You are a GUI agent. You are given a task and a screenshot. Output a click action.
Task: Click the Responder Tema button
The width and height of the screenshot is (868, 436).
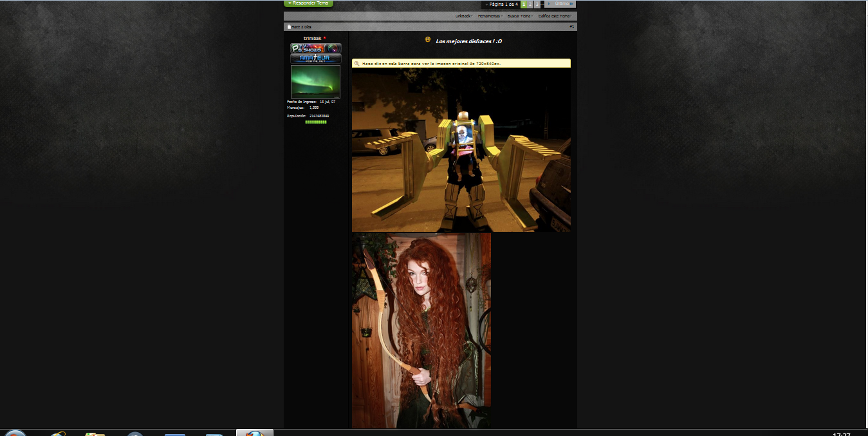(308, 3)
